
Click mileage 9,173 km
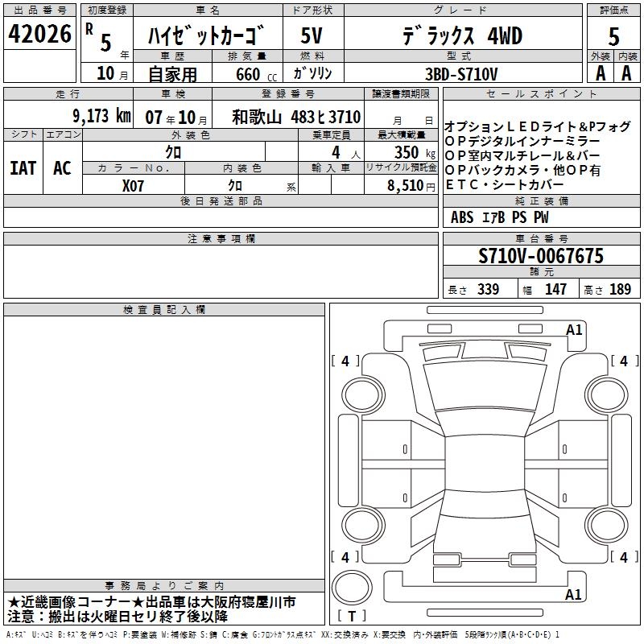(x=102, y=116)
